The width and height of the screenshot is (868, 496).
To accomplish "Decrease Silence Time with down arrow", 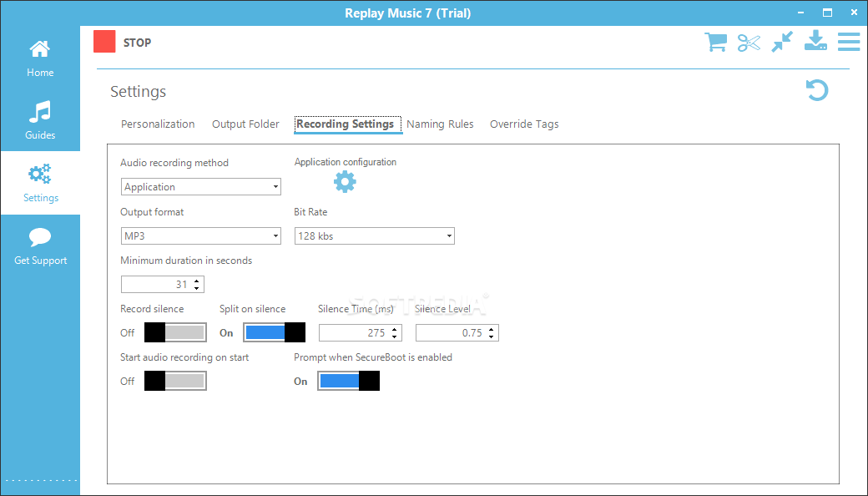I will click(x=394, y=337).
